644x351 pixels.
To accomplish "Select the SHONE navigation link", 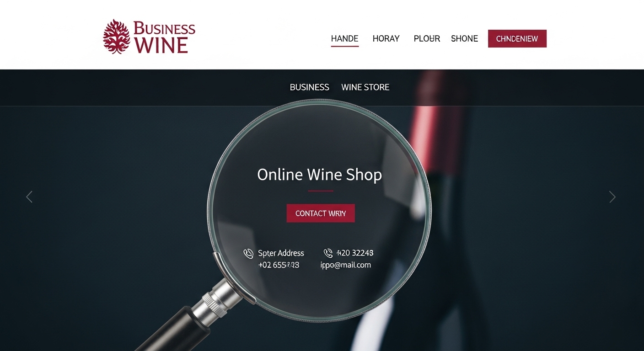I will tap(464, 39).
